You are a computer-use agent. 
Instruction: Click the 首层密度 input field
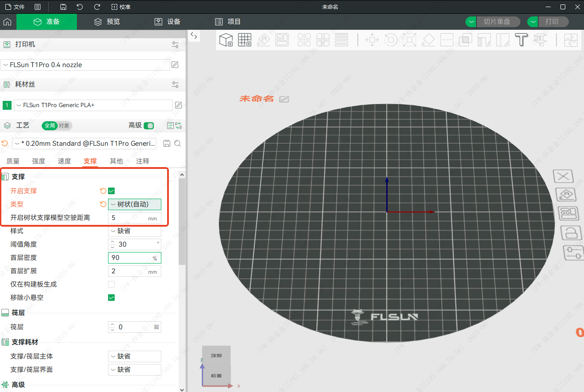click(x=130, y=258)
